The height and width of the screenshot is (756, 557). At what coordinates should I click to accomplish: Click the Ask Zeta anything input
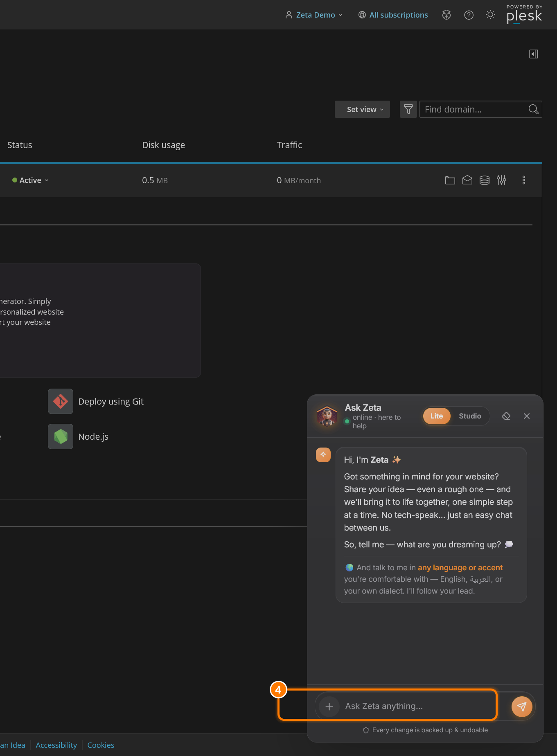point(417,706)
